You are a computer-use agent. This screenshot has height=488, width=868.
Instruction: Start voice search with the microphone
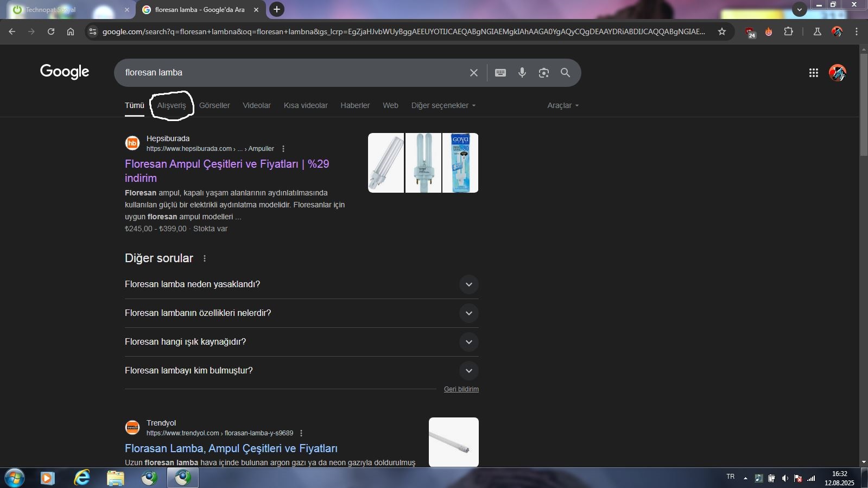(x=522, y=73)
